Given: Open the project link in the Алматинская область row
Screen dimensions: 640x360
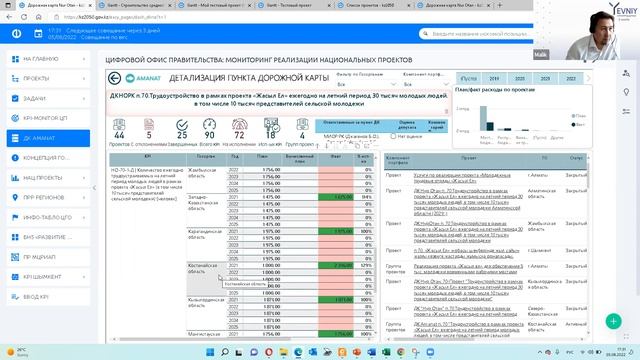Looking at the screenshot, I should 468,202.
